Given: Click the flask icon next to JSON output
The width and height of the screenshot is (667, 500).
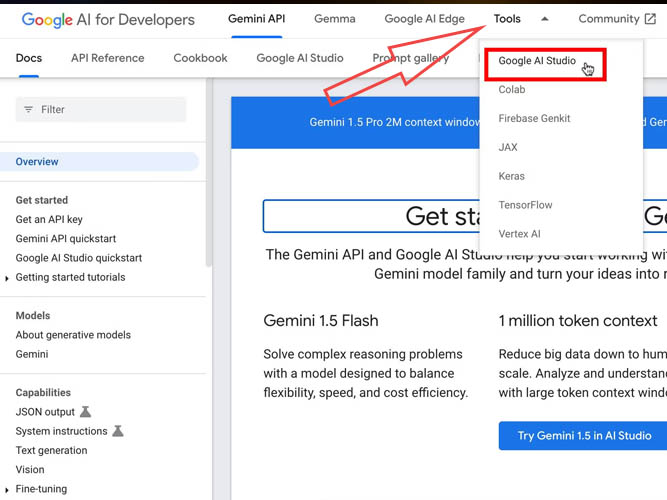Looking at the screenshot, I should click(85, 412).
